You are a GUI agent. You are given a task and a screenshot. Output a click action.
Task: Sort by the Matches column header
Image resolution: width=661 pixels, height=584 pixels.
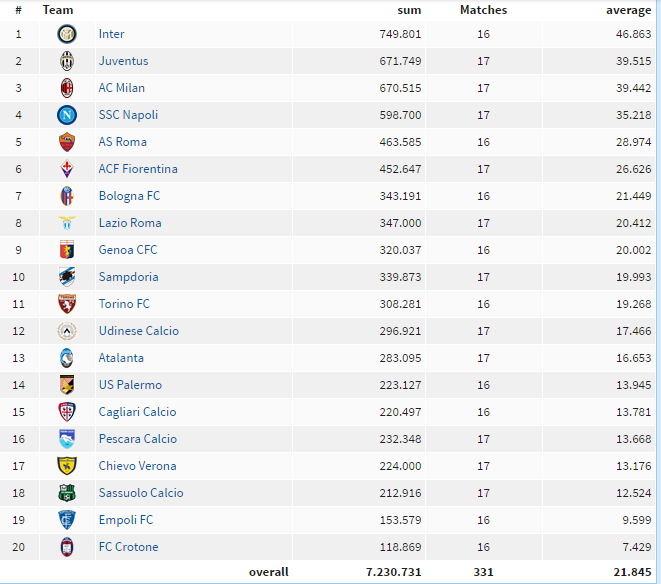(x=484, y=10)
